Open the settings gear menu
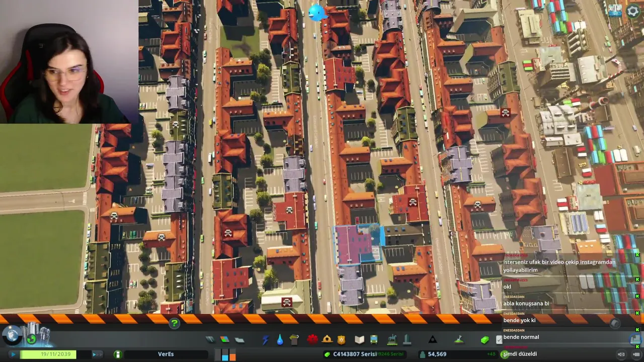This screenshot has height=362, width=644. 633,11
